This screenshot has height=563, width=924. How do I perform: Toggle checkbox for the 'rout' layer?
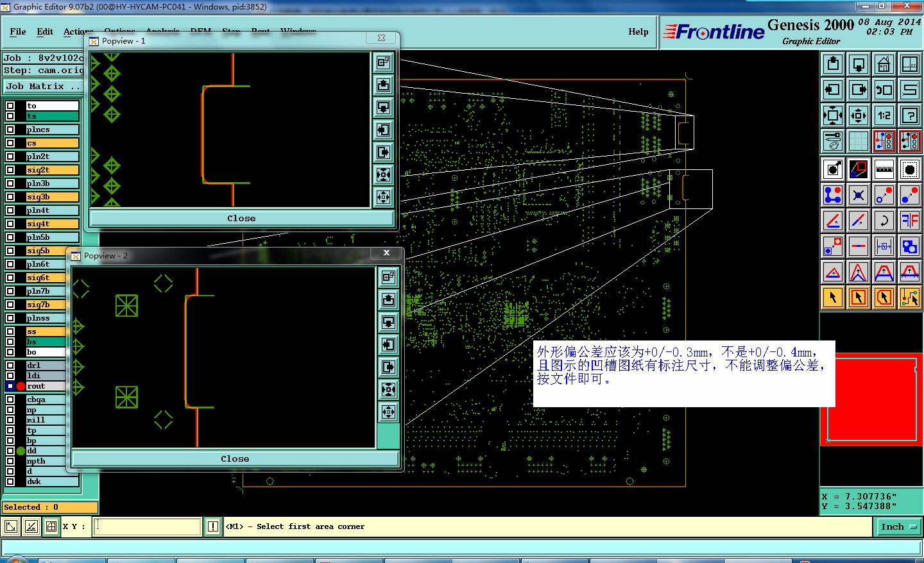pyautogui.click(x=10, y=386)
